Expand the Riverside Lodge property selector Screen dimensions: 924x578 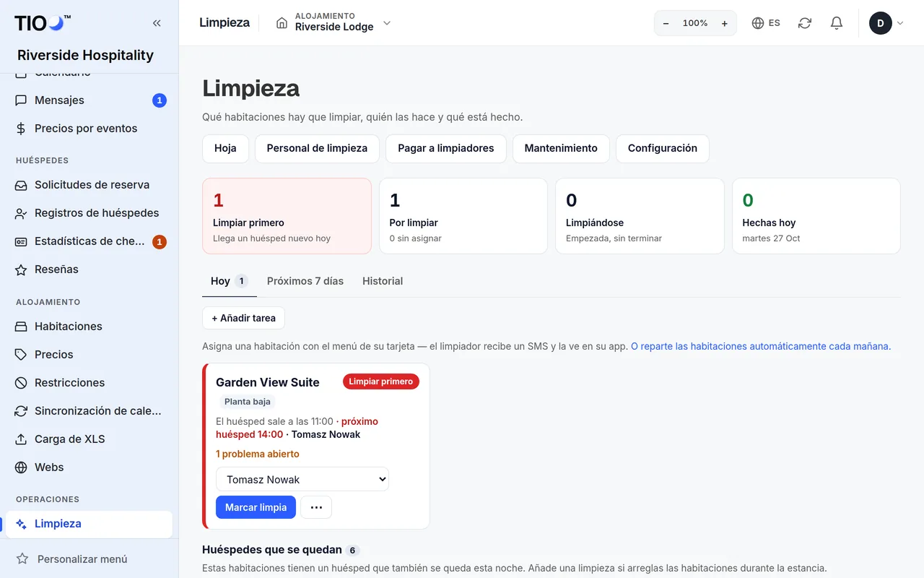click(333, 23)
